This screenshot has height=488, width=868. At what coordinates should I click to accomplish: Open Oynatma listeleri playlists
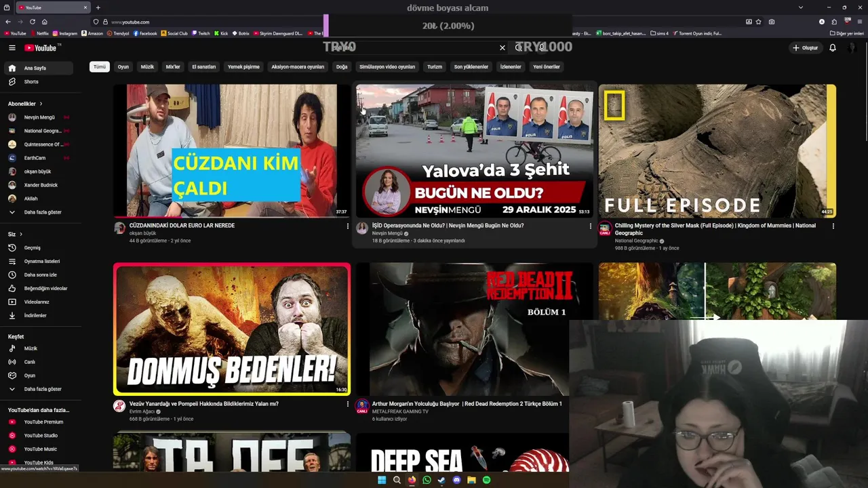coord(37,261)
